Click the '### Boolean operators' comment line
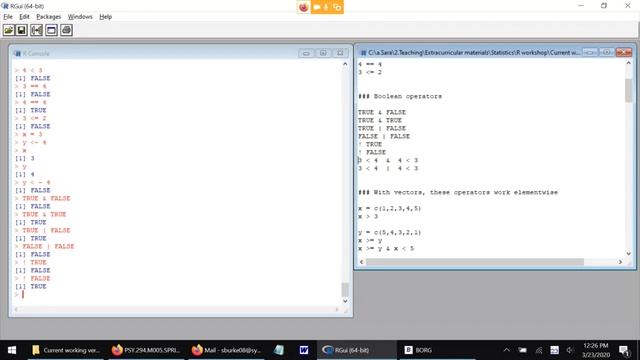The width and height of the screenshot is (640, 360). click(x=400, y=96)
